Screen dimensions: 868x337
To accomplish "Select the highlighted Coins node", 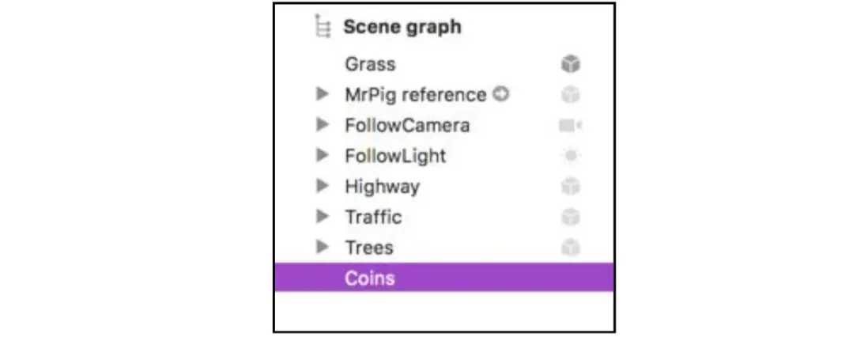I will click(369, 278).
